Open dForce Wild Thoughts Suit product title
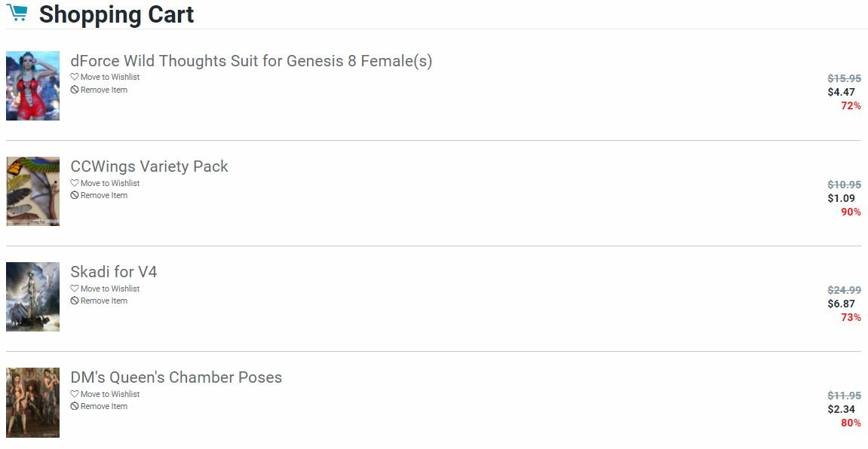Image resolution: width=868 pixels, height=449 pixels. point(251,61)
